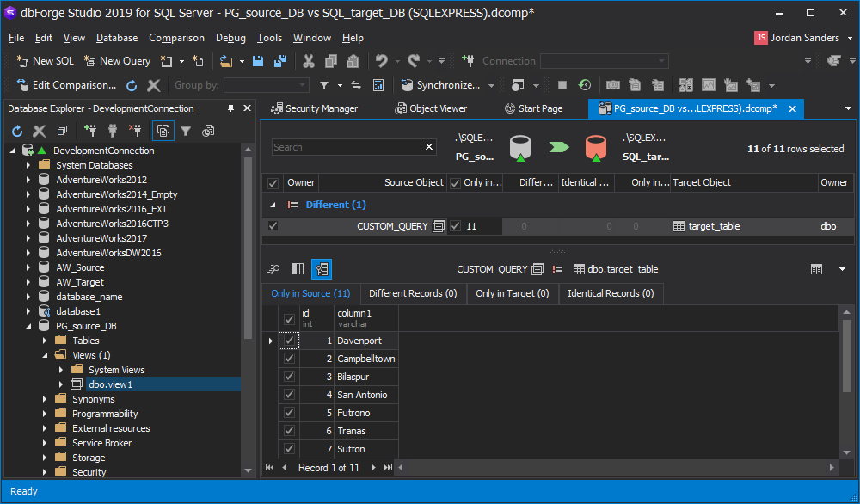Collapse the Views (1) folder

(45, 355)
